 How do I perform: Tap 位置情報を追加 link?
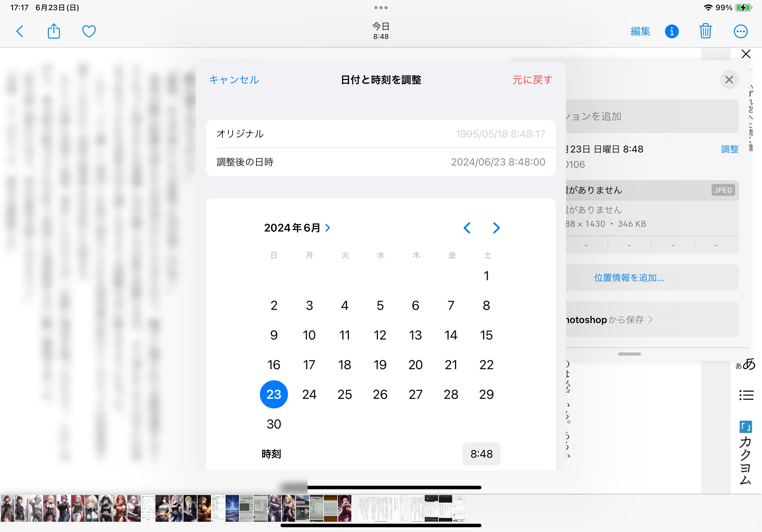point(629,277)
